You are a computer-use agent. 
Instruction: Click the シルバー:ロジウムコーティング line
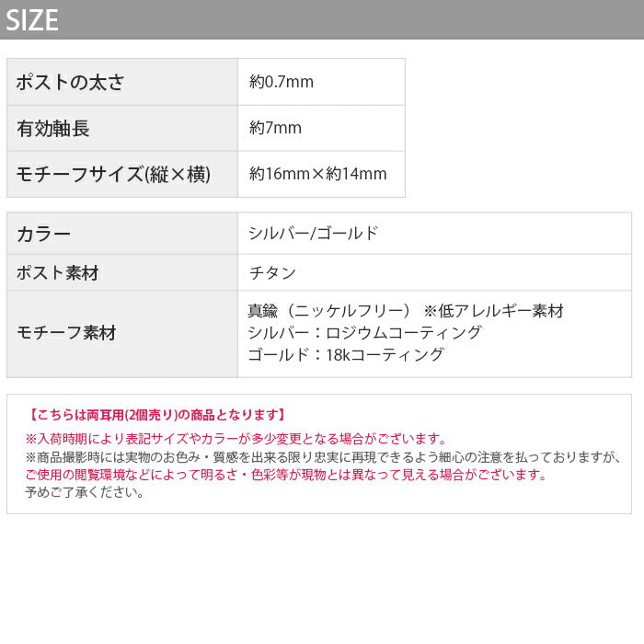[x=364, y=332]
